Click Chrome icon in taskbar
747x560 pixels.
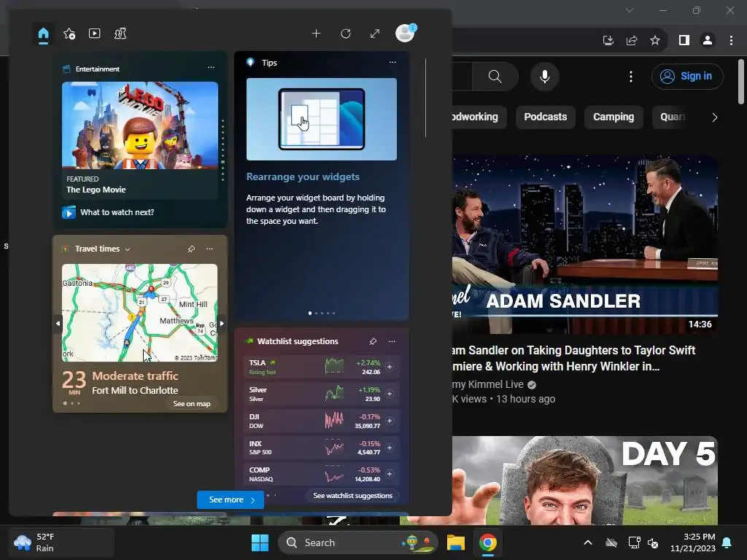point(488,542)
